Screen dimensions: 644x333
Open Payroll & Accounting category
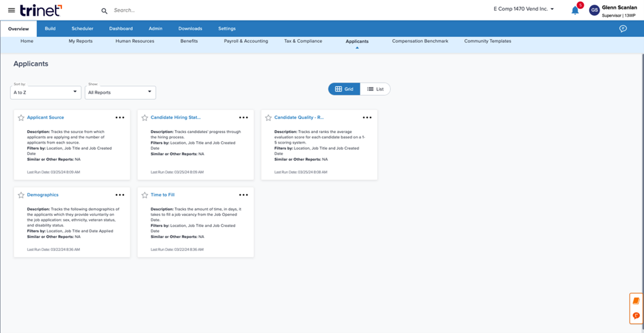click(246, 41)
